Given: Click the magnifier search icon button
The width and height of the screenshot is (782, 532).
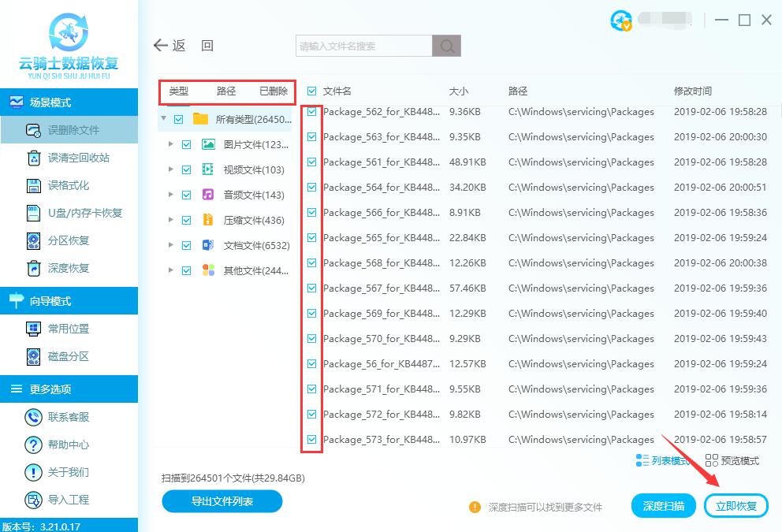Looking at the screenshot, I should pyautogui.click(x=447, y=46).
